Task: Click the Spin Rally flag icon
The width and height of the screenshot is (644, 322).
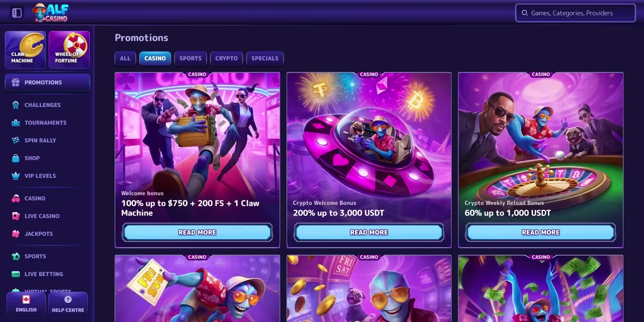Action: (x=16, y=140)
